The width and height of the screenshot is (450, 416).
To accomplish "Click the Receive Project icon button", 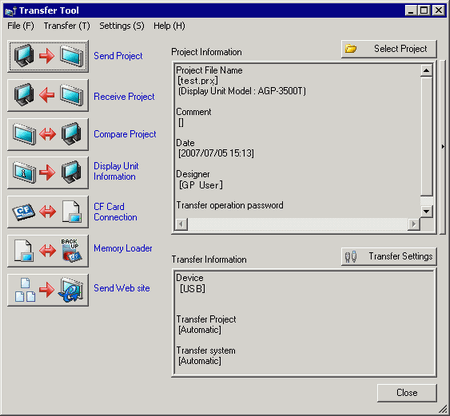I will click(48, 95).
